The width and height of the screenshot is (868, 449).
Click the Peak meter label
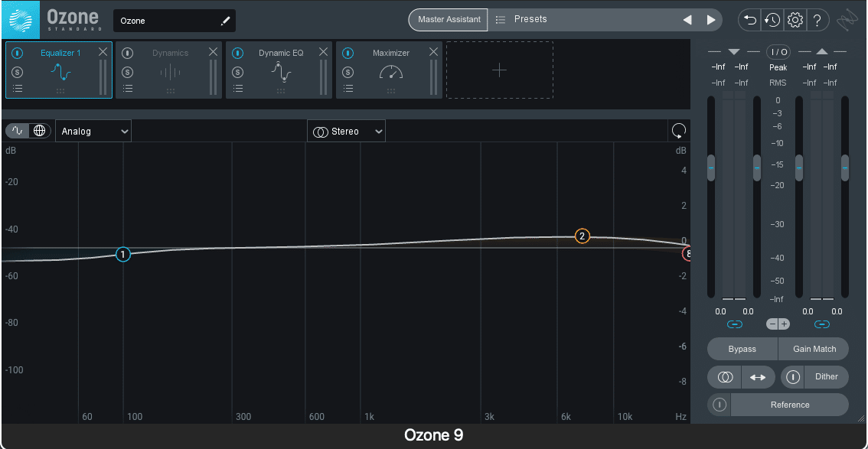[778, 67]
